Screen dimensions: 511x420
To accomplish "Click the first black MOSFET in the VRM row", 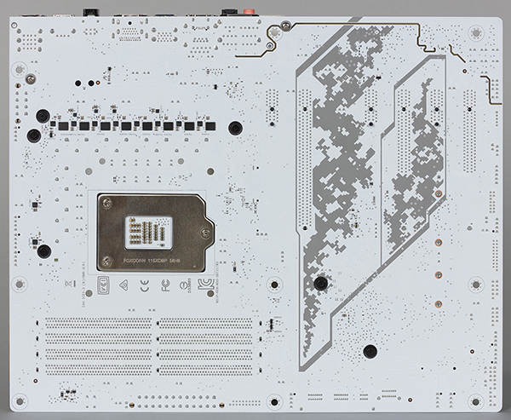I will [x=64, y=126].
